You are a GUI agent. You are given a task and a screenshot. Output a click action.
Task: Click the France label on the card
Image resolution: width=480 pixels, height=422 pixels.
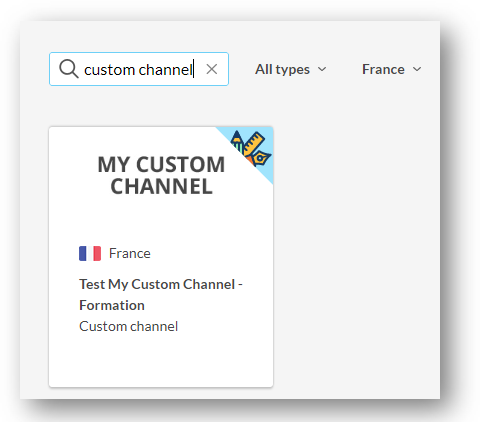(130, 253)
